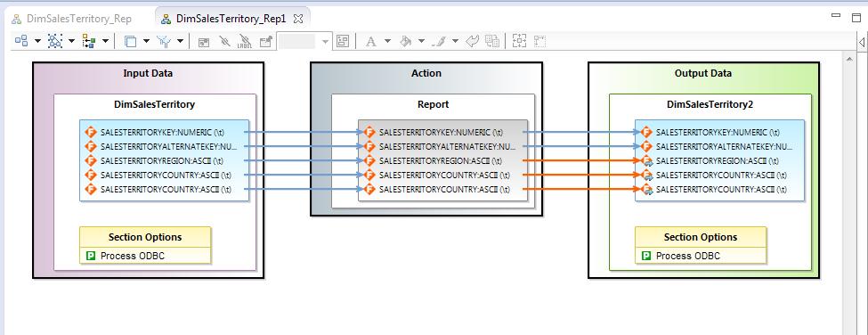Click the export diagram icon
Image resolution: width=868 pixels, height=335 pixels.
[266, 42]
